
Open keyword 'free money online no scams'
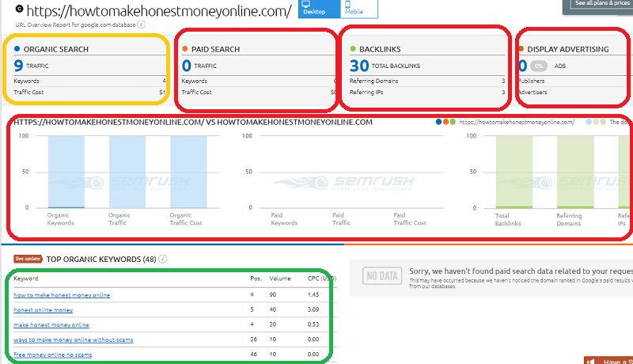[x=53, y=355]
